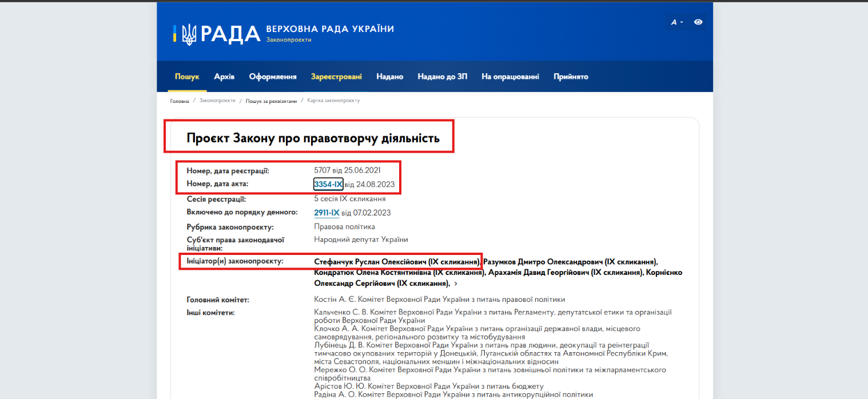The width and height of the screenshot is (868, 399).
Task: Click initiator Стефанчук Руслан Олексійович
Action: coord(397,262)
